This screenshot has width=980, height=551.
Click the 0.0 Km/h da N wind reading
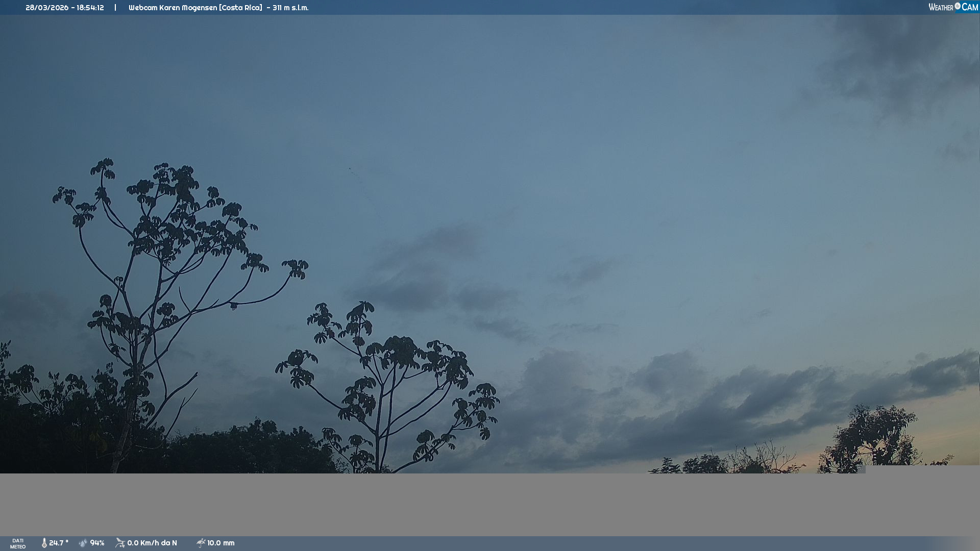pos(152,543)
